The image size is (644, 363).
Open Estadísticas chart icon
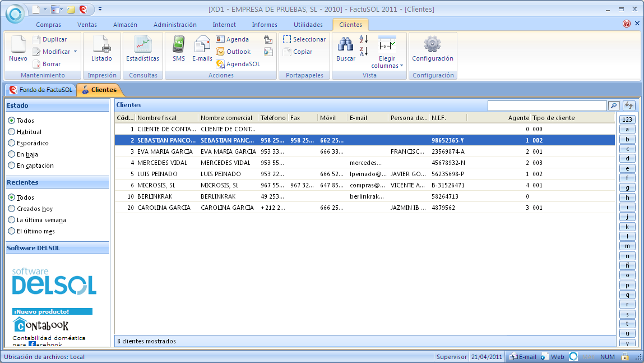(142, 45)
